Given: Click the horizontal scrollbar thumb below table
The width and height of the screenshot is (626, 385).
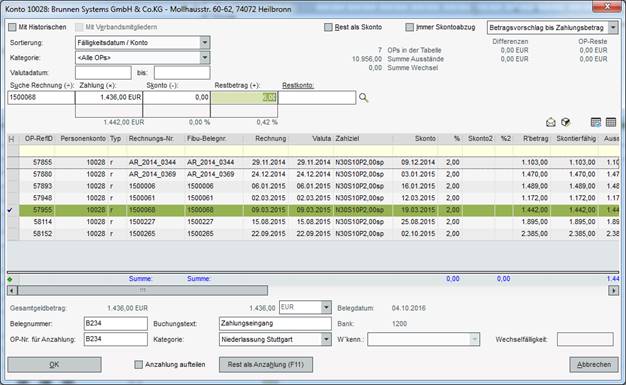Looking at the screenshot, I should click(143, 290).
